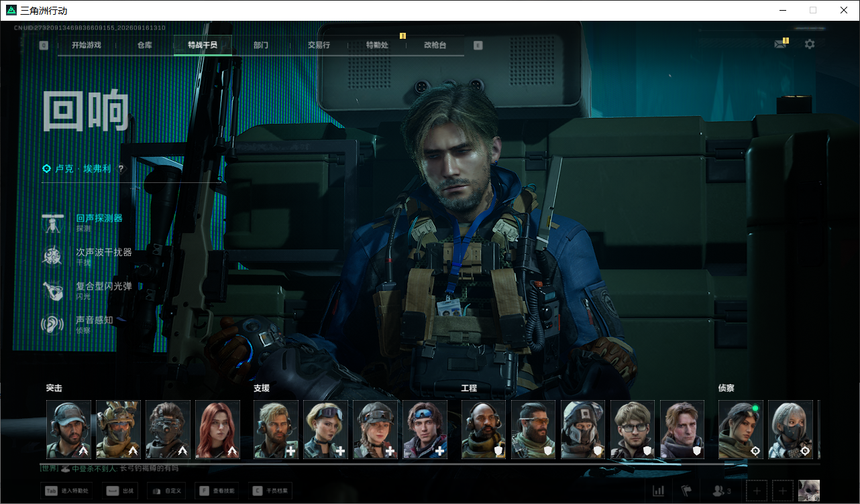Open the 改枪台 tab

coord(435,46)
